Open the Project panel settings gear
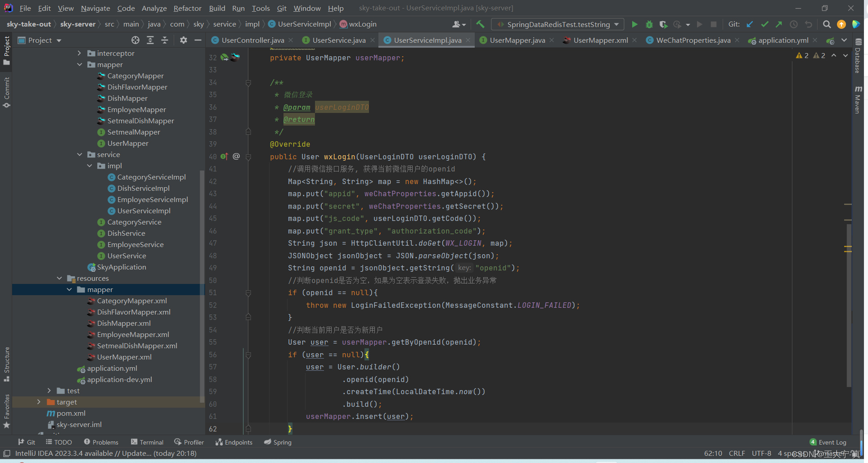This screenshot has width=868, height=463. coord(183,40)
